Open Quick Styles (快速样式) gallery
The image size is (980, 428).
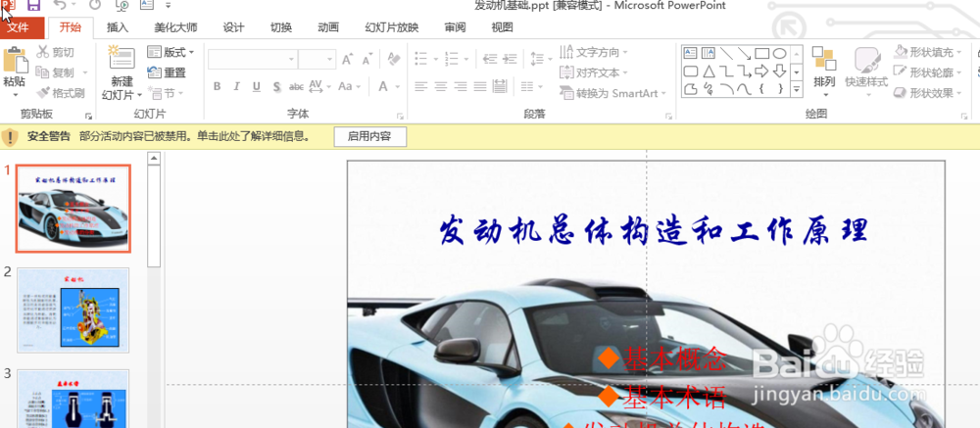866,71
